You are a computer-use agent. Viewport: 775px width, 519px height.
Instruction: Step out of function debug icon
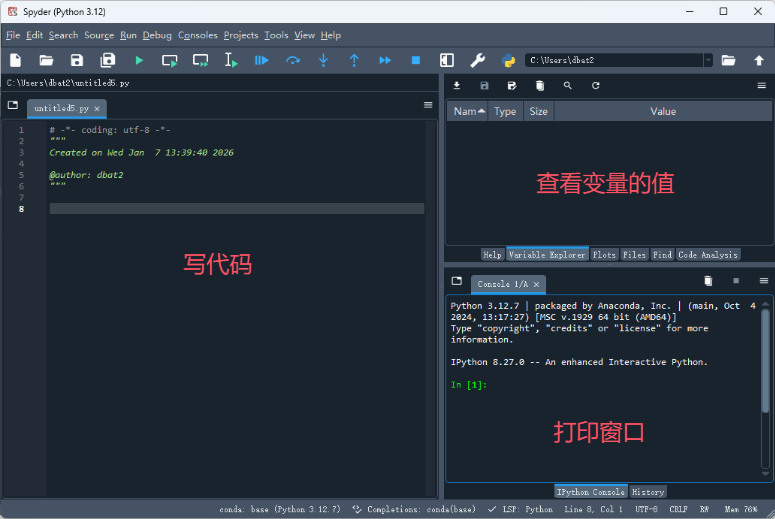pyautogui.click(x=354, y=60)
